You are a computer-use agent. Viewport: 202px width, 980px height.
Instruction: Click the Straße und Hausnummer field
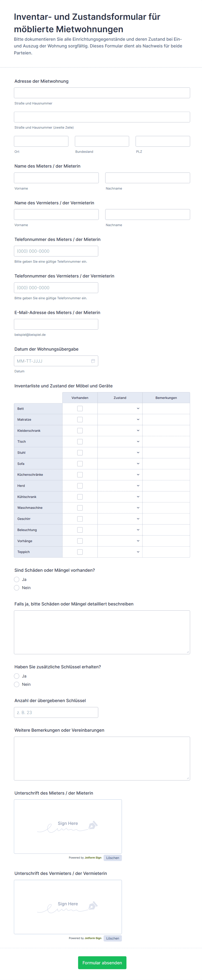click(102, 93)
